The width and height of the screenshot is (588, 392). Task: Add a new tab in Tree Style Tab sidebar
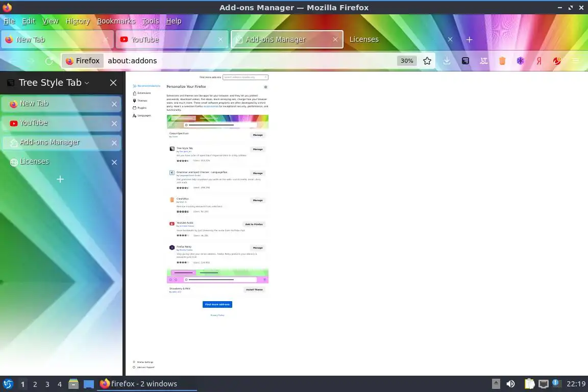click(x=60, y=179)
